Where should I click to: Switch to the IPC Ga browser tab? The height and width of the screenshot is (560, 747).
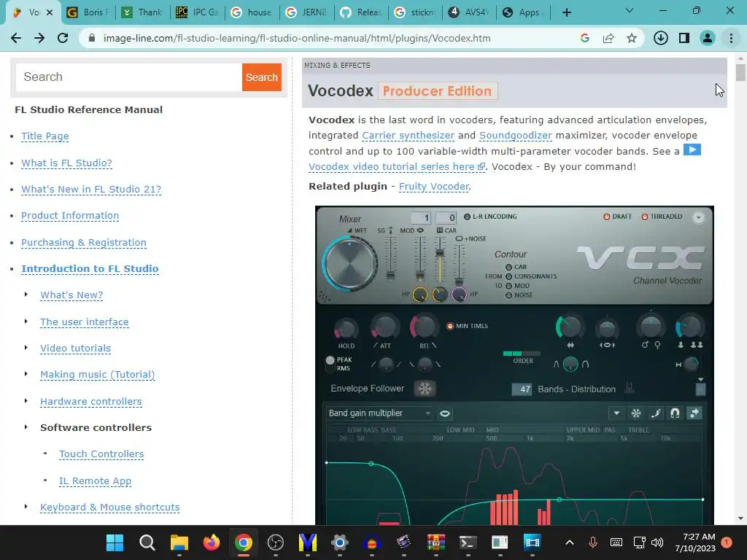tap(197, 12)
